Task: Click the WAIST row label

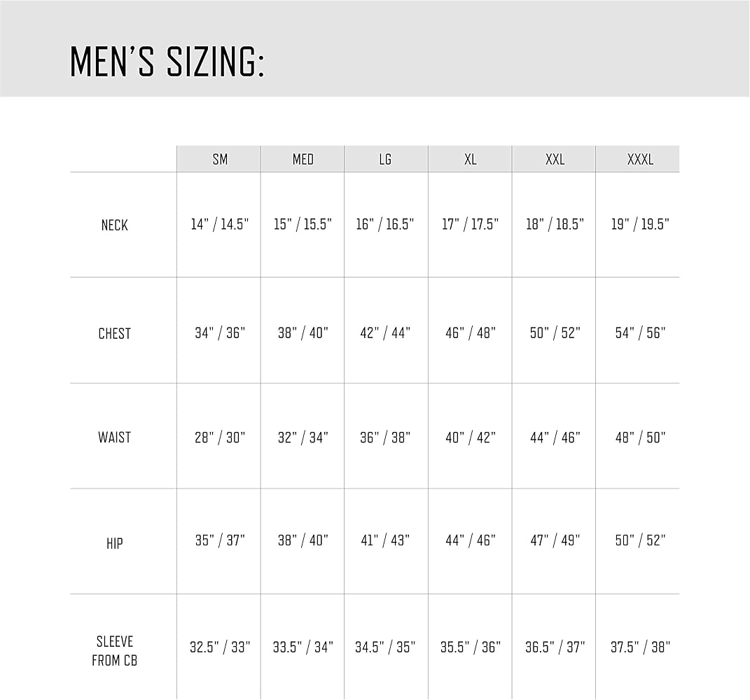Action: [115, 437]
